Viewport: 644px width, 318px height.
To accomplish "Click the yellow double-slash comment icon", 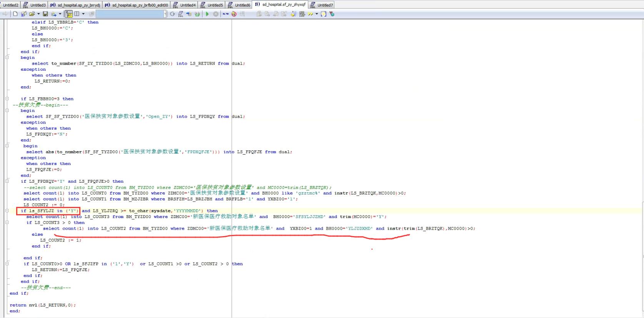I will pos(310,14).
